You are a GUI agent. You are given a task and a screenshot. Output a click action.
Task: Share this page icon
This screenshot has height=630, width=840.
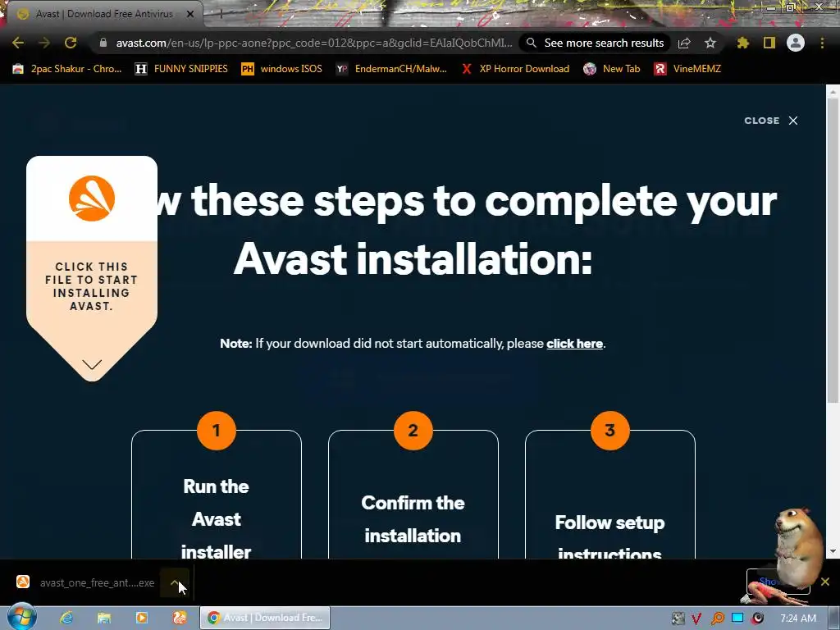pyautogui.click(x=684, y=43)
